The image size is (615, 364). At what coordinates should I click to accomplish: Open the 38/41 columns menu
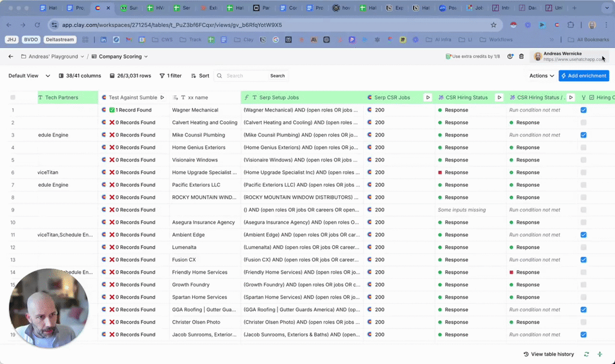coord(80,76)
